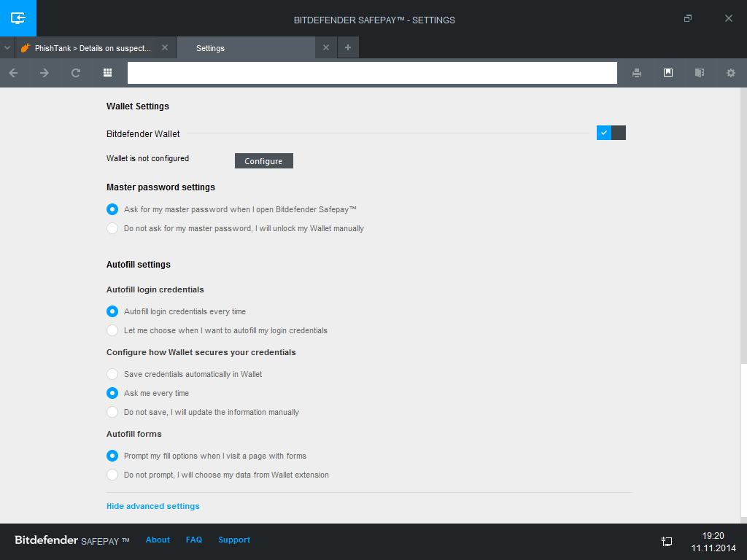The image size is (747, 560).
Task: Restore down the Safepay window
Action: (x=687, y=18)
